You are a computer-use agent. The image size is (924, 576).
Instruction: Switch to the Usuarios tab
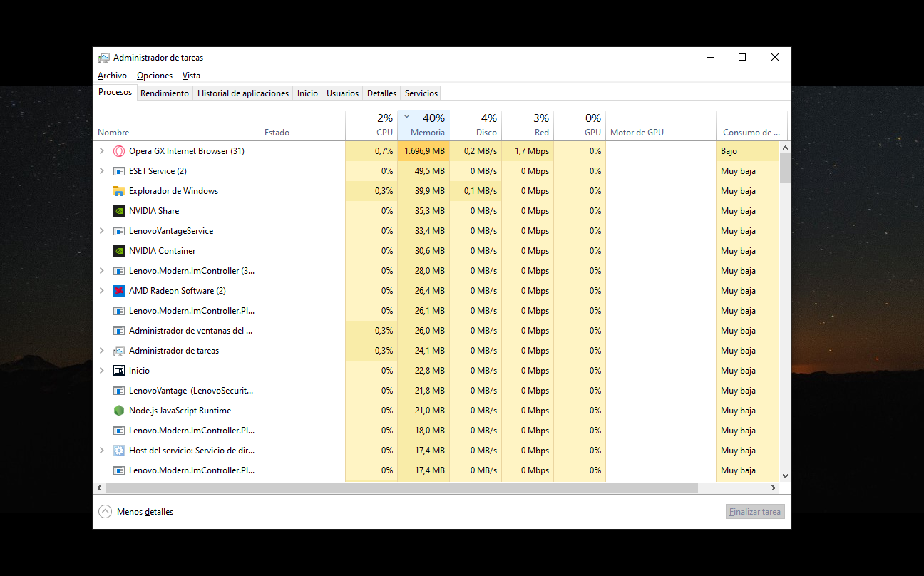click(x=342, y=93)
